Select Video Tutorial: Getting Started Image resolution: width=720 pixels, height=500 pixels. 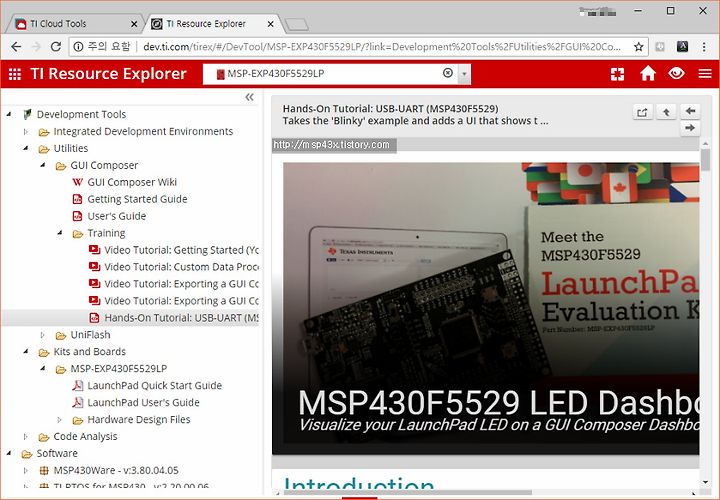tap(181, 250)
